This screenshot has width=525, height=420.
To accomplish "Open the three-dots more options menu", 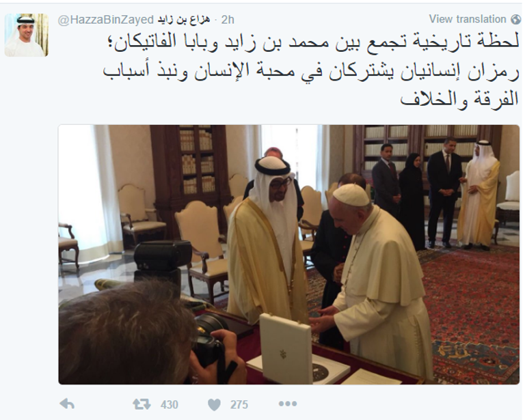I will click(288, 404).
